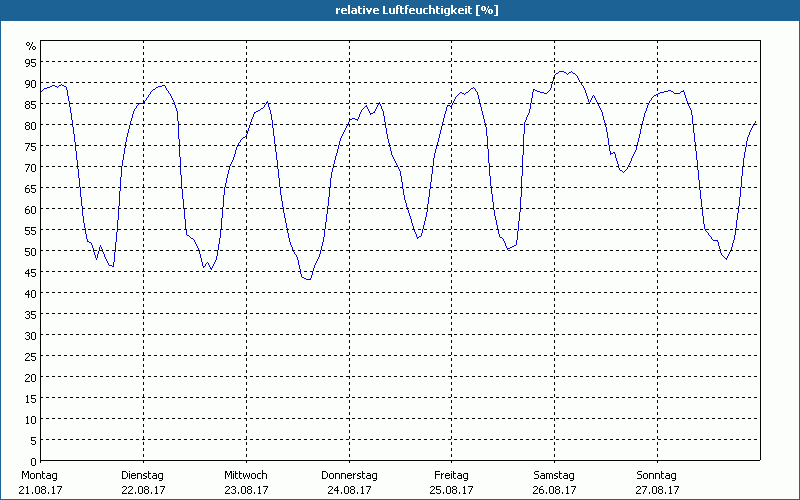Click the 25 y-axis value

[x=31, y=357]
